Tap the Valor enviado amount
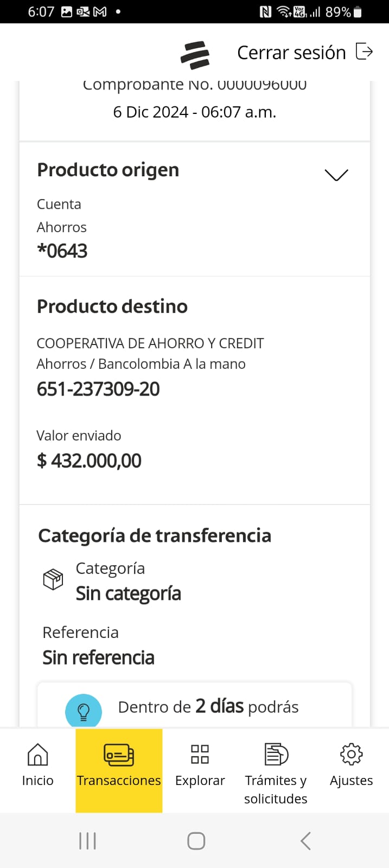389x868 pixels. tap(90, 461)
